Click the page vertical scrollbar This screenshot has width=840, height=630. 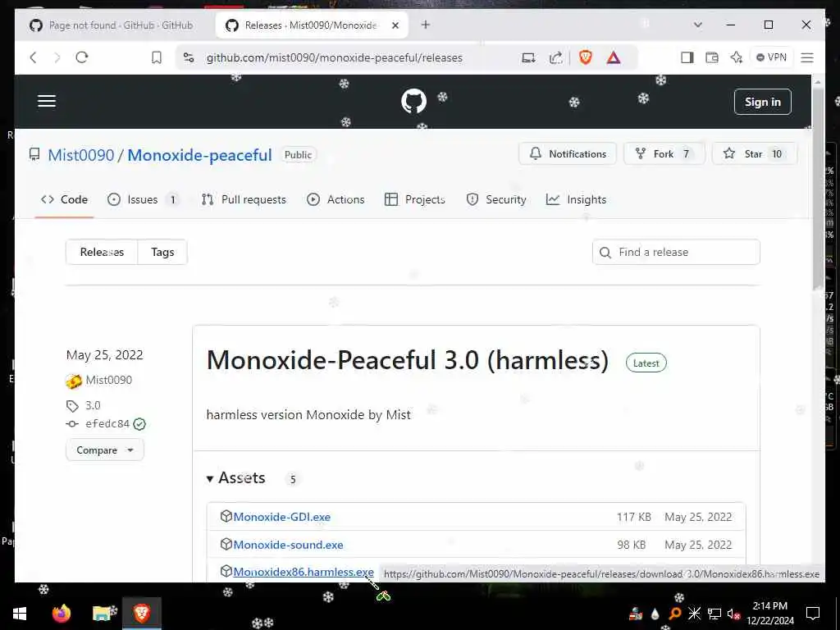[818, 188]
